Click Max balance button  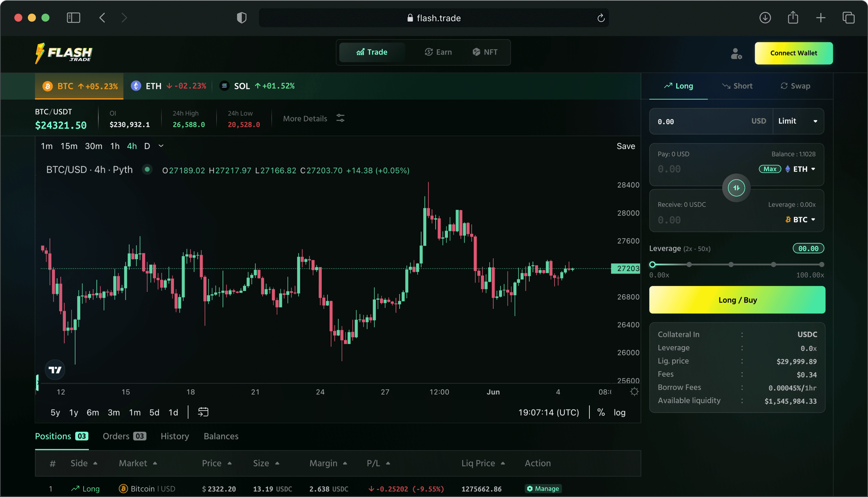tap(770, 169)
